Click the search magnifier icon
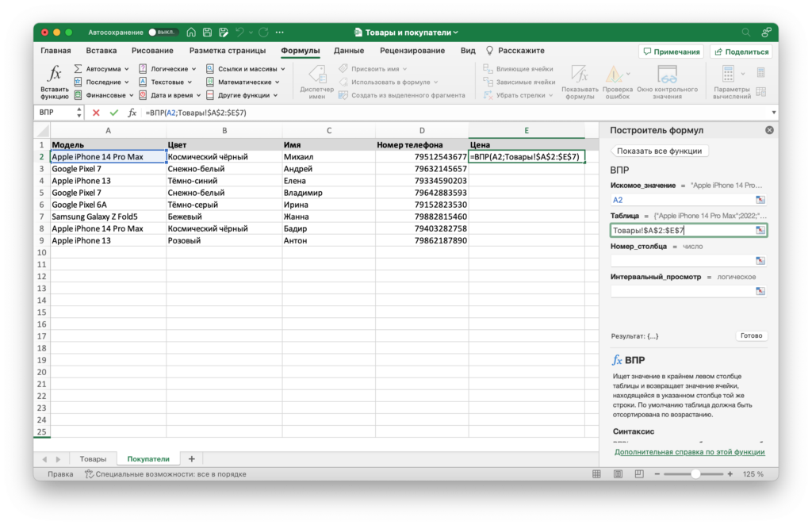The height and width of the screenshot is (525, 812). pos(745,32)
